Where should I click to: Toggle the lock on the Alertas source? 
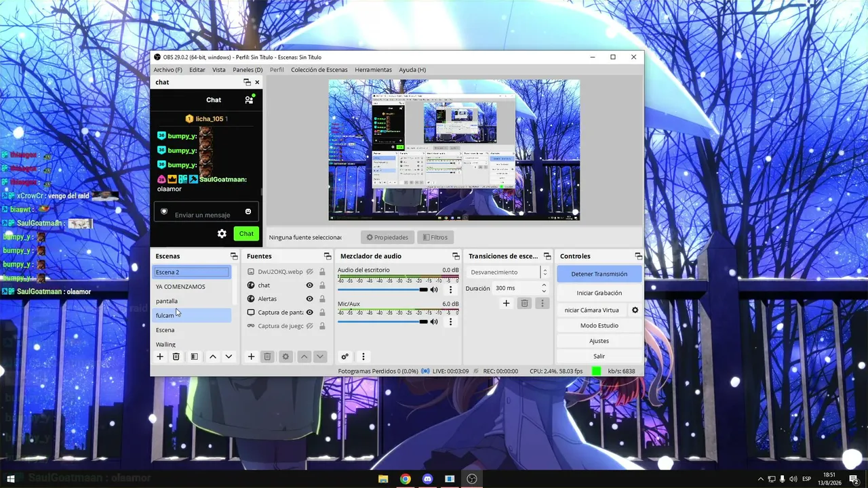click(322, 299)
